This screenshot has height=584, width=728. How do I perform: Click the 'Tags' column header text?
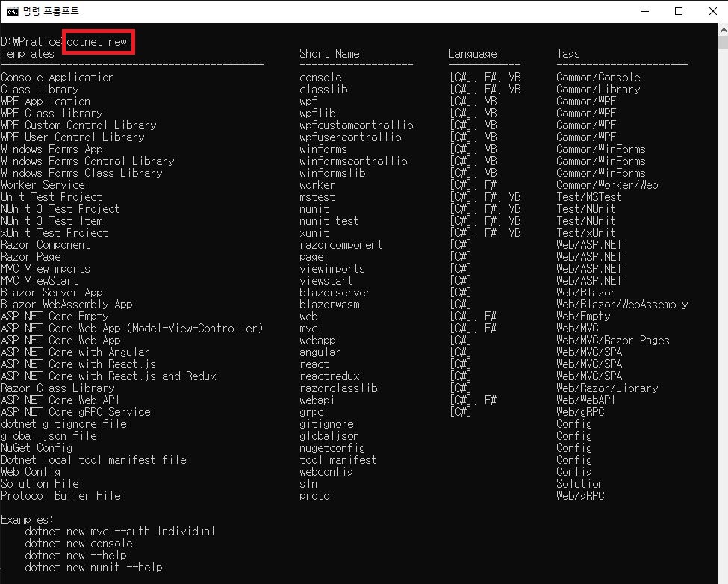coord(567,54)
